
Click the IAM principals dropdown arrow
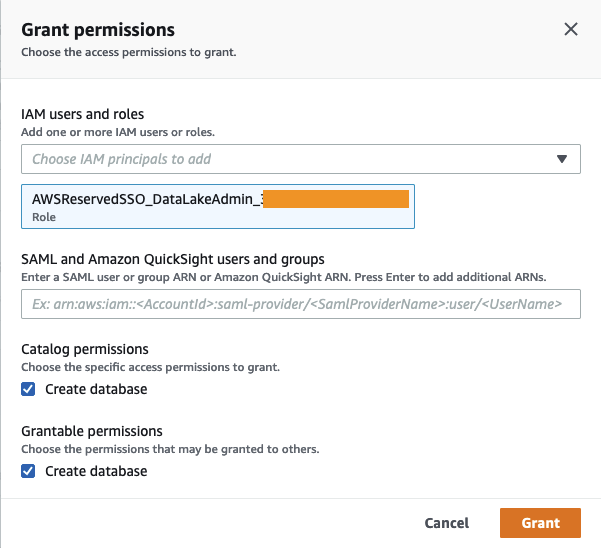coord(562,159)
